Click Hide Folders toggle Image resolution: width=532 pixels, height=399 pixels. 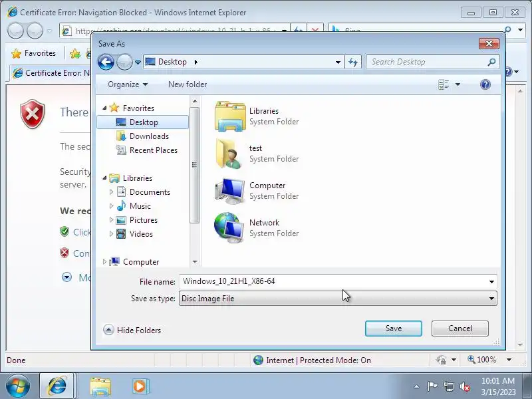point(132,330)
